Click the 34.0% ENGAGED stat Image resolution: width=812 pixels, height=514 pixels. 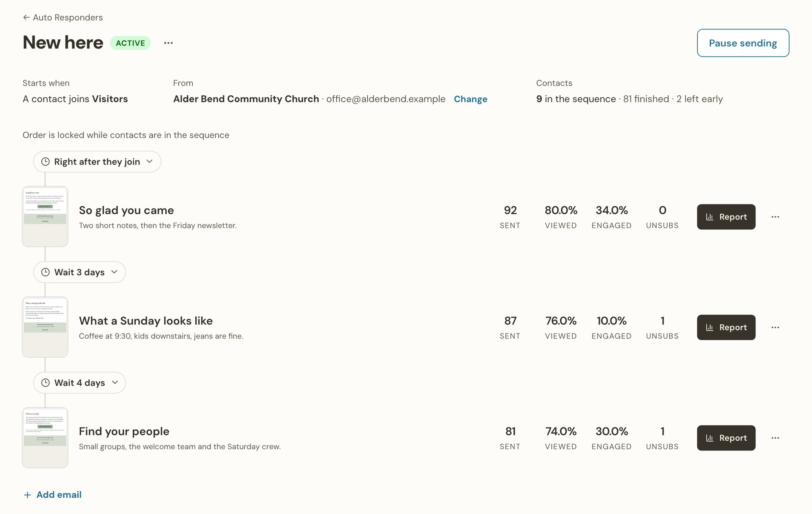tap(611, 217)
